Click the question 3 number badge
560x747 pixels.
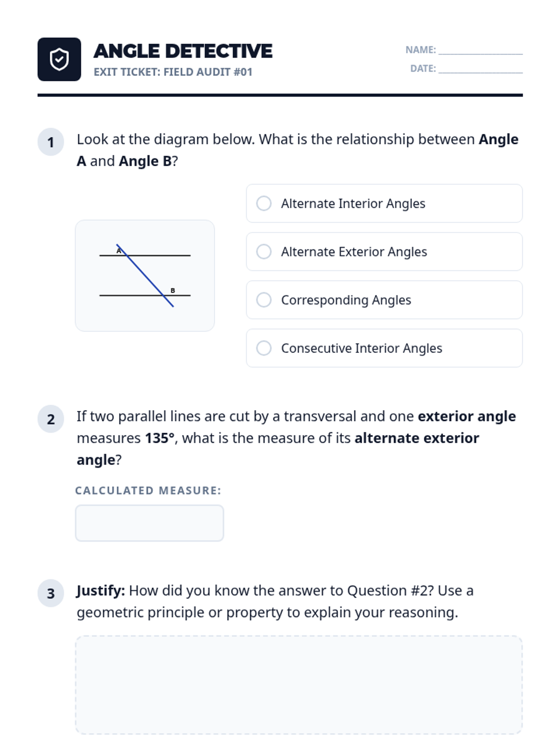point(50,593)
